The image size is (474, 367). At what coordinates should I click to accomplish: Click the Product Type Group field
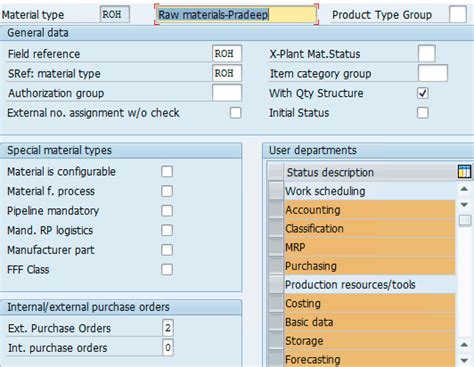click(x=458, y=14)
